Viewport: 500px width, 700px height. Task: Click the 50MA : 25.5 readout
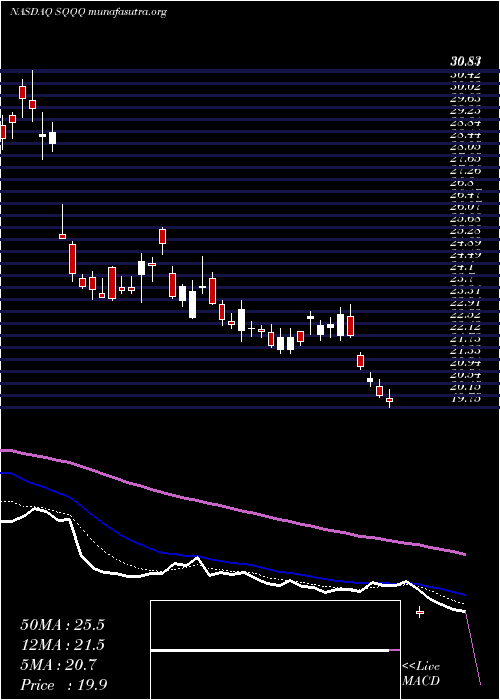click(x=62, y=625)
